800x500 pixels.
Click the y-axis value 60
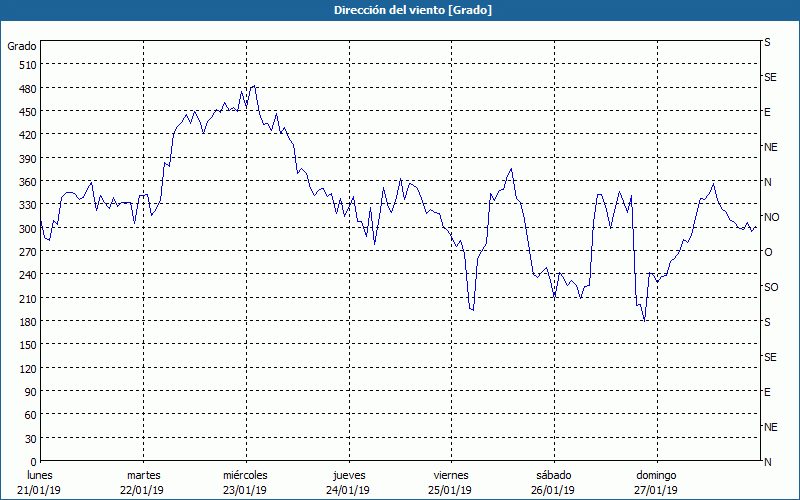tap(31, 415)
